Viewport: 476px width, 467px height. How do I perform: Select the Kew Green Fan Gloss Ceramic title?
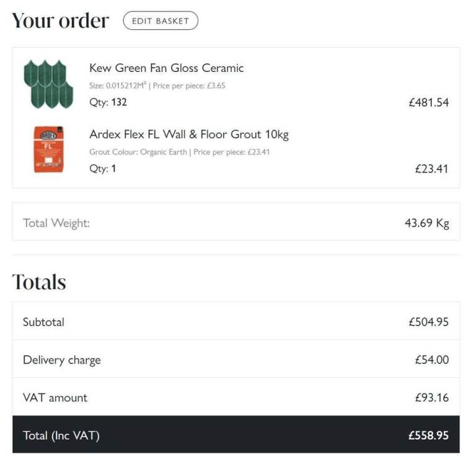(166, 68)
